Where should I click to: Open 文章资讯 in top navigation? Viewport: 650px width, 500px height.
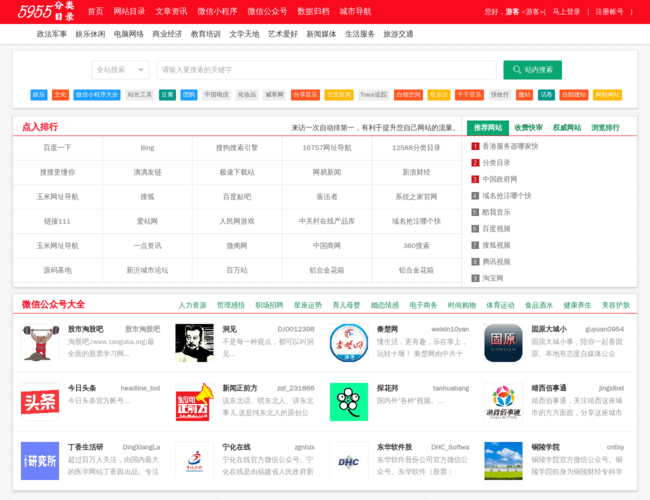coord(171,11)
